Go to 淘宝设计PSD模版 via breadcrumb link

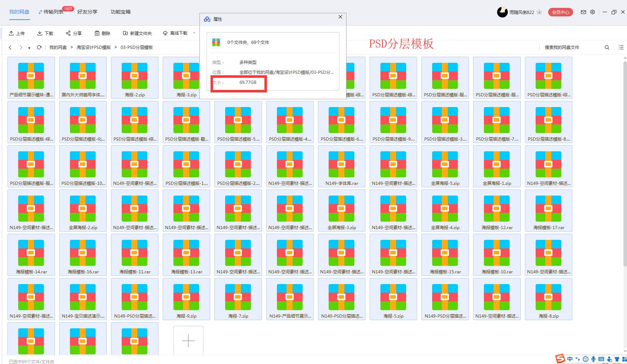click(x=93, y=47)
